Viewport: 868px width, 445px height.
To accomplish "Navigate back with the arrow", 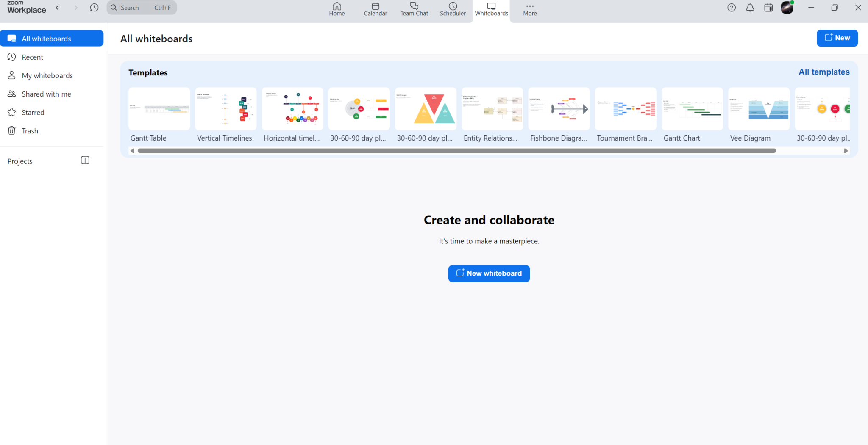I will [57, 7].
